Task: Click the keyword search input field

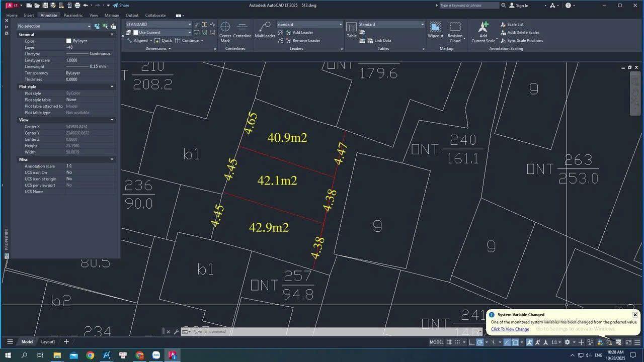Action: click(x=468, y=6)
